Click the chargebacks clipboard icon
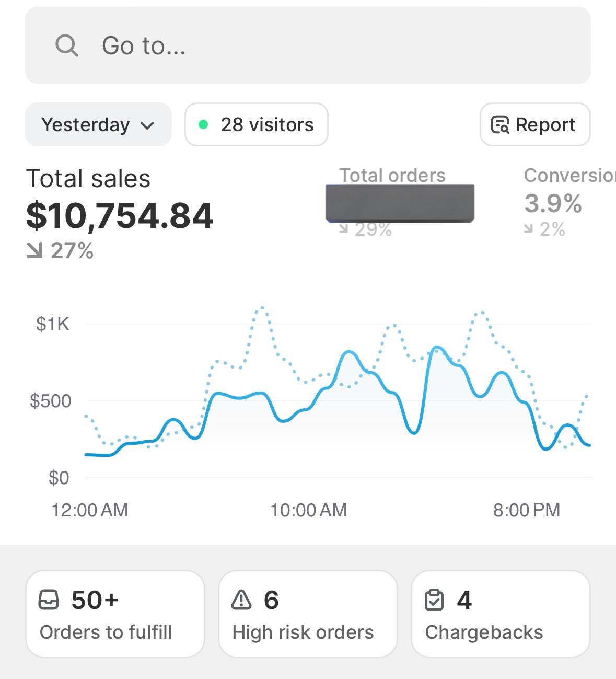This screenshot has height=679, width=616. pos(434,600)
